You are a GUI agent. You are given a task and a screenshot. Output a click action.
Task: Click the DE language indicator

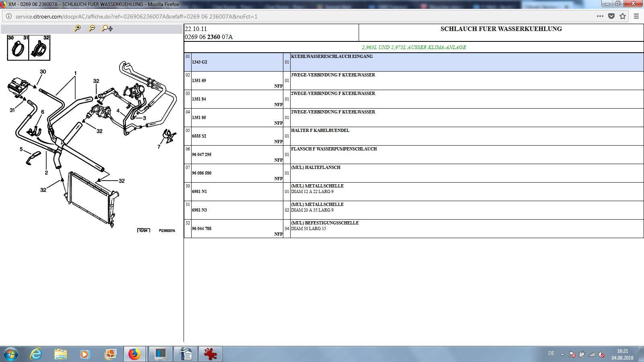[x=551, y=353]
